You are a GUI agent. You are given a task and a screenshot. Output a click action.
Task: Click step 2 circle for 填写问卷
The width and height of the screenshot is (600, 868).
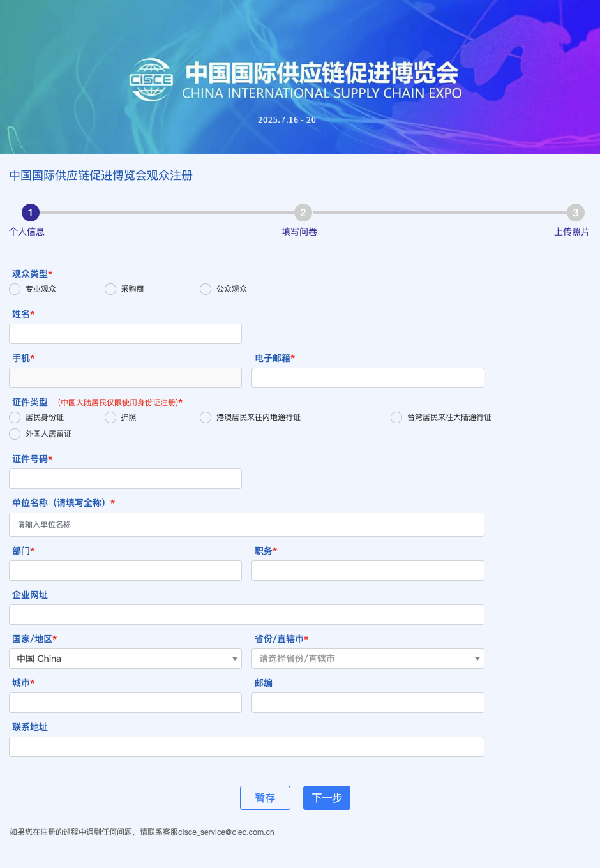[303, 213]
